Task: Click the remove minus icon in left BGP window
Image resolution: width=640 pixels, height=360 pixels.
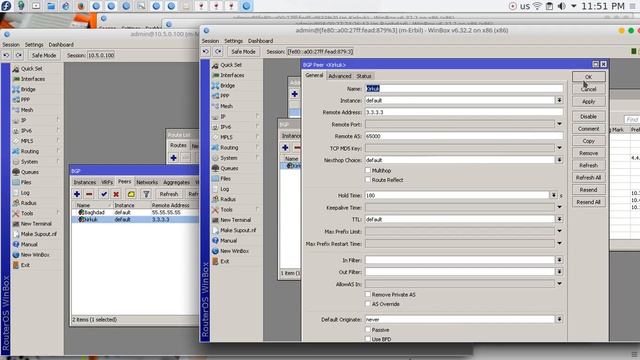Action: coord(89,194)
